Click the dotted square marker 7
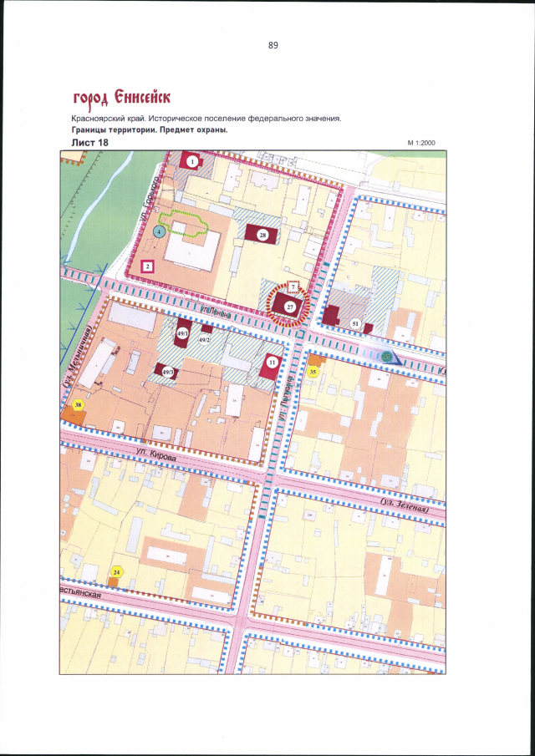 point(293,287)
